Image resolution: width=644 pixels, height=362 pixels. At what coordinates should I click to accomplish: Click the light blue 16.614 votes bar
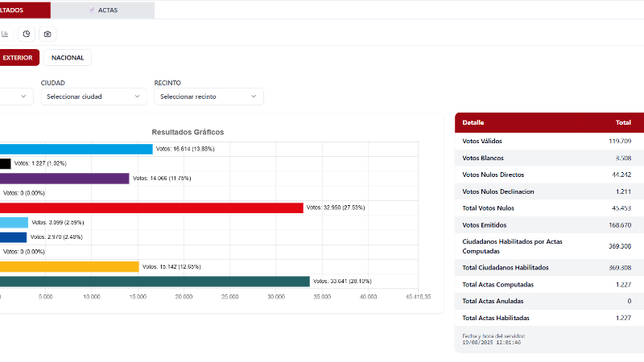[76, 149]
